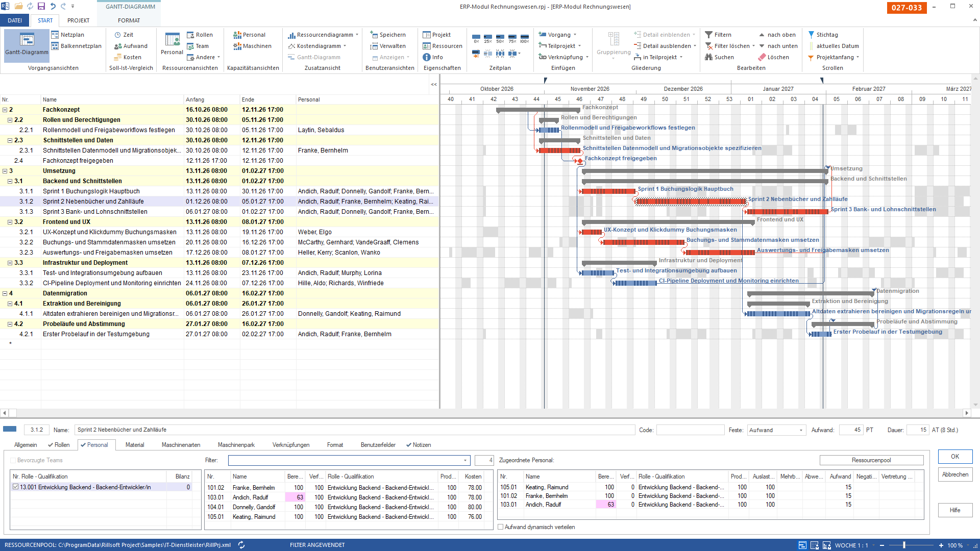Image resolution: width=980 pixels, height=551 pixels.
Task: Open the Maschinenpark tab
Action: tap(236, 445)
